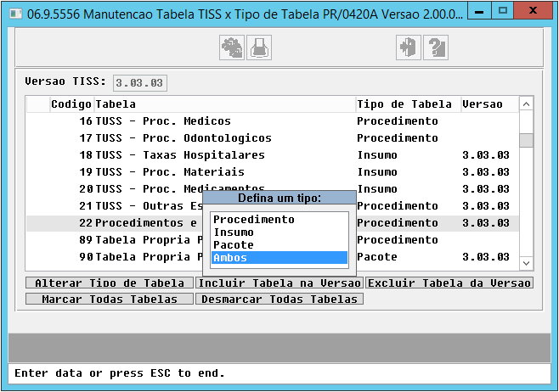Viewport: 559px width, 392px height.
Task: Open help with the question mark icon
Action: [436, 48]
